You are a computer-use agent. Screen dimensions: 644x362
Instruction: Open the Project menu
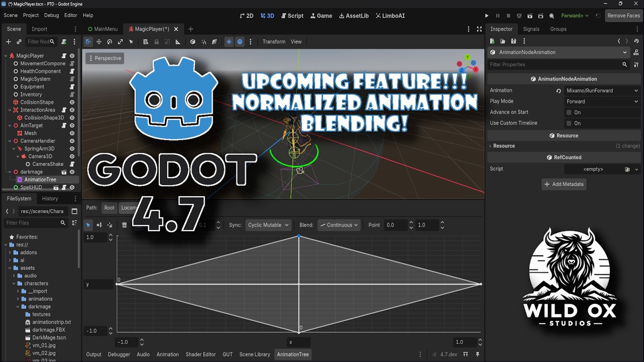pyautogui.click(x=31, y=16)
